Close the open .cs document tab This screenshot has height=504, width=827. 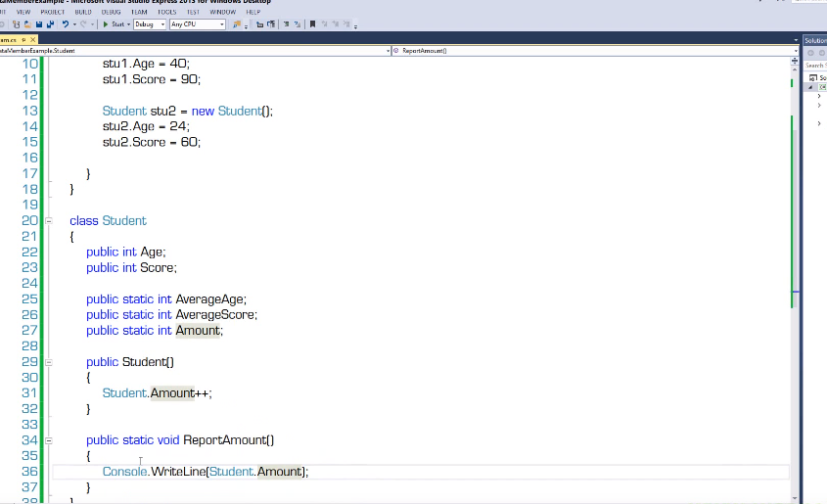[x=32, y=40]
